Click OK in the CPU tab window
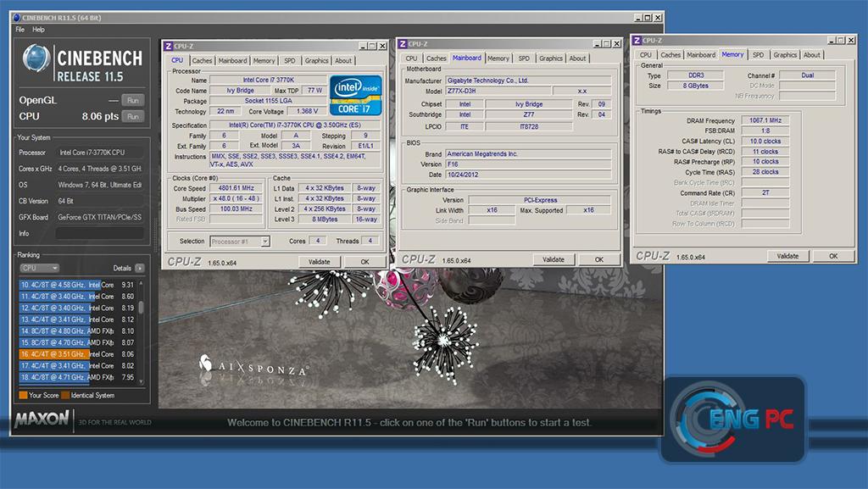The height and width of the screenshot is (489, 868). coord(364,262)
